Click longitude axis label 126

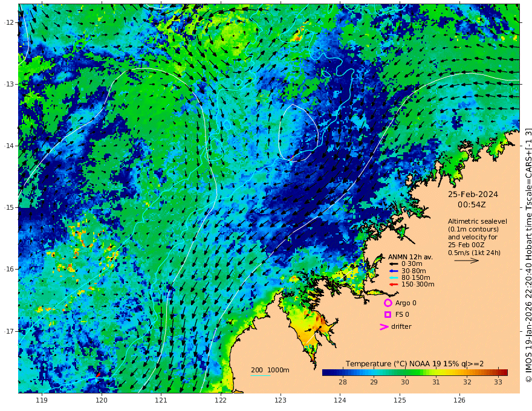click(x=459, y=400)
